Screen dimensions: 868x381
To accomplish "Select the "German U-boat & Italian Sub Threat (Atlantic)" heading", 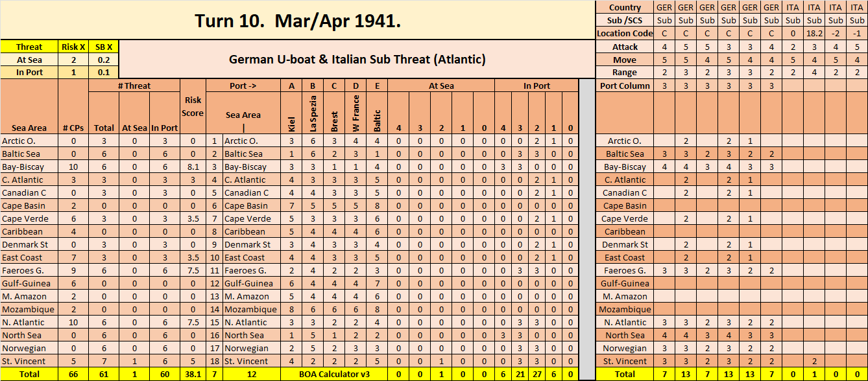I will point(357,60).
